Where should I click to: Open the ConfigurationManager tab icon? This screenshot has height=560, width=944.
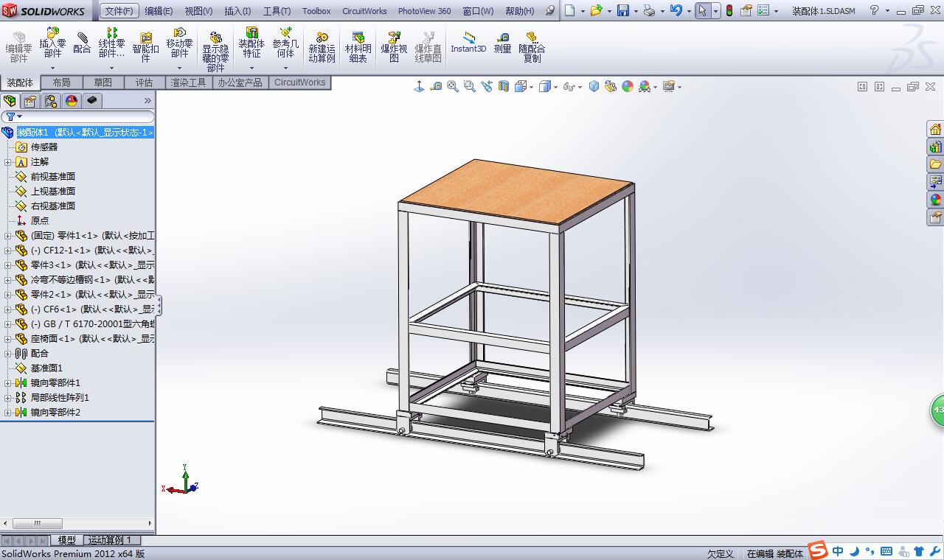[x=51, y=101]
